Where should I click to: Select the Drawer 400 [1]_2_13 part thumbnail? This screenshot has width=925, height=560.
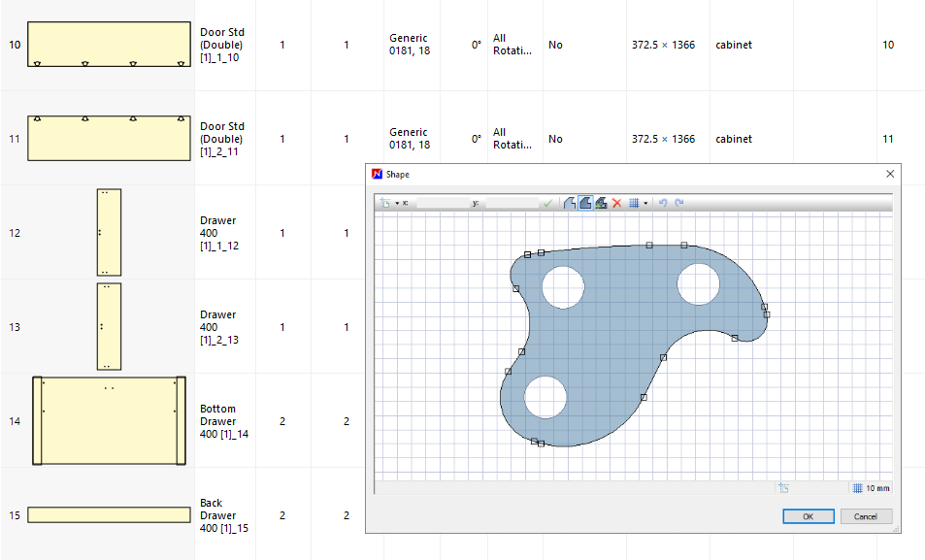[109, 326]
